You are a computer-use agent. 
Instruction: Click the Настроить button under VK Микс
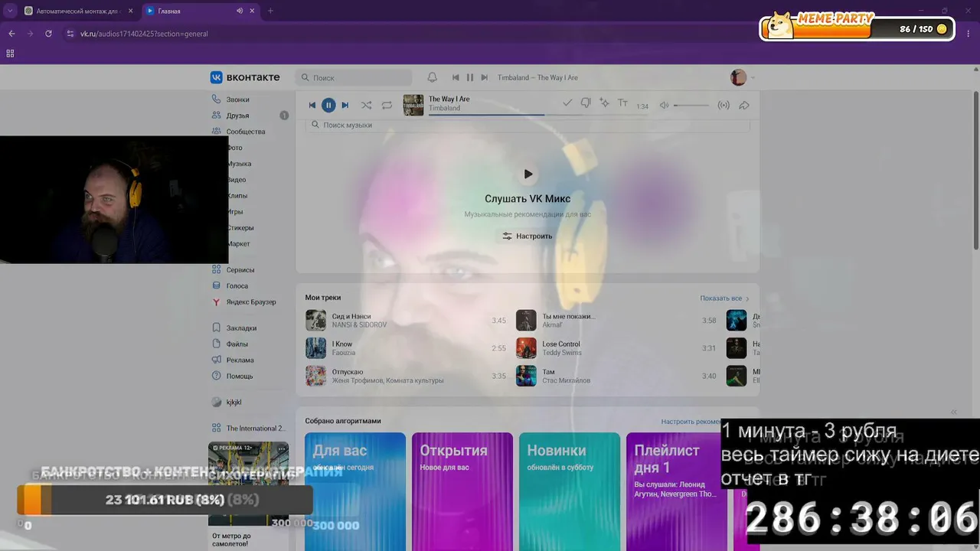528,236
